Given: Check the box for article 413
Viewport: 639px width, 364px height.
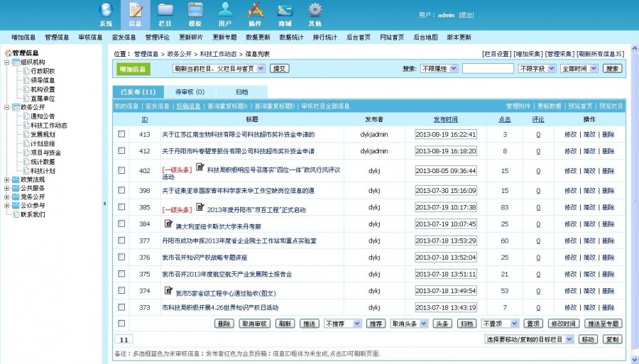Looking at the screenshot, I should (x=121, y=134).
